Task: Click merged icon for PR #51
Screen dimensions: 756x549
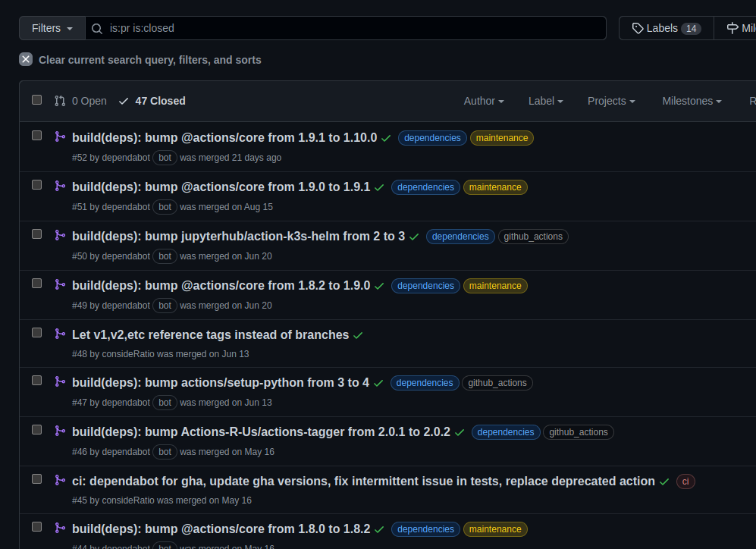Action: 60,186
